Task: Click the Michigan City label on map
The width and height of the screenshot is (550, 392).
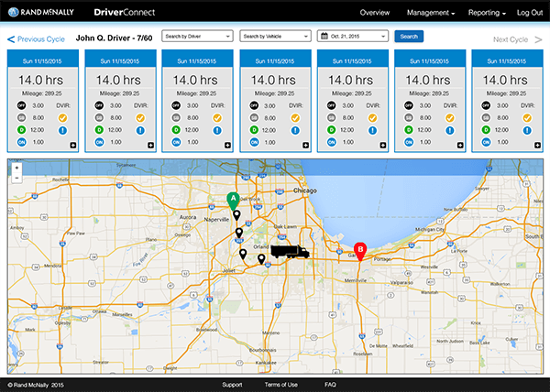Action: click(430, 230)
